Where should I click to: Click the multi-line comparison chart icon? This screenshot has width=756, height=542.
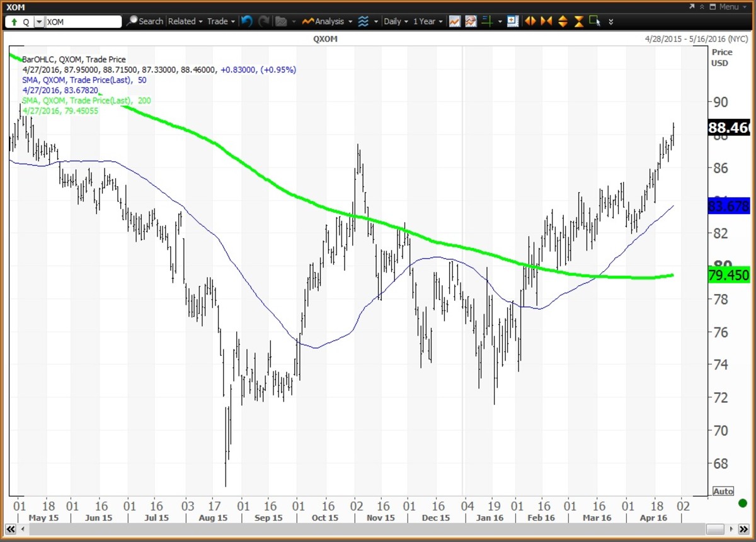[x=471, y=21]
